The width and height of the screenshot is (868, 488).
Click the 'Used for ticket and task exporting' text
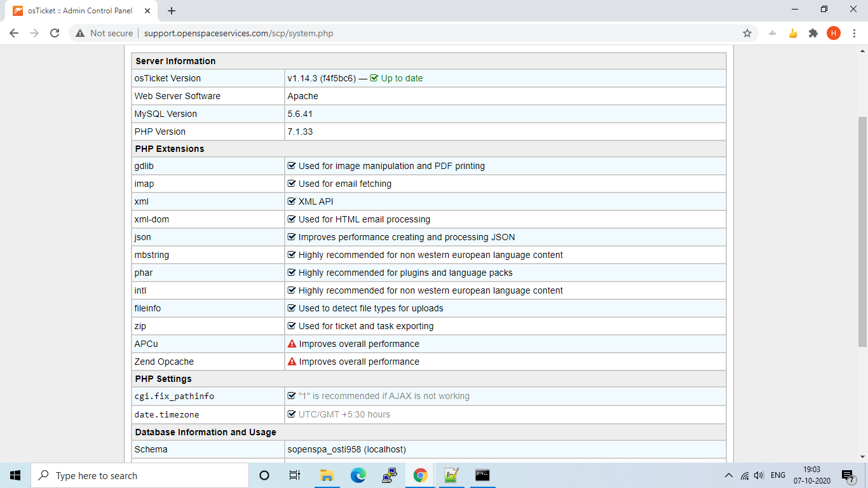(x=366, y=326)
